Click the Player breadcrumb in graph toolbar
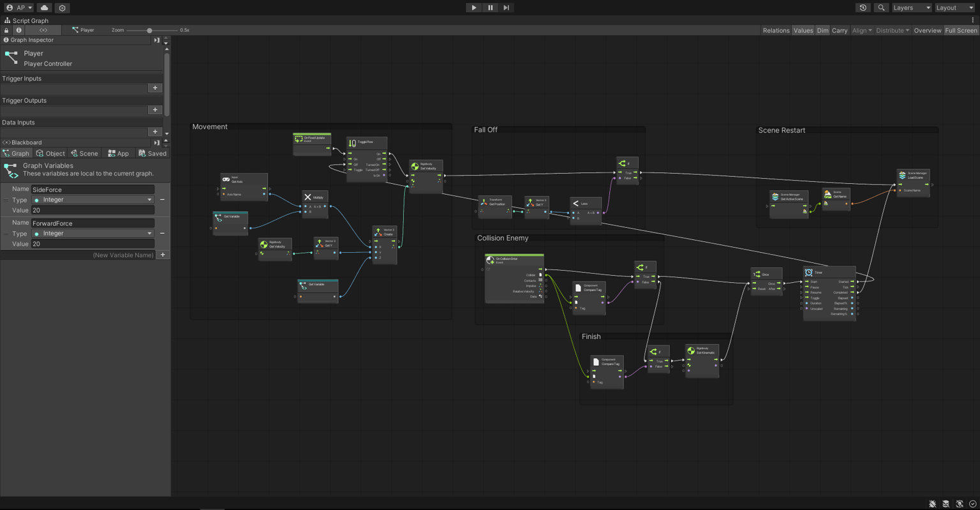Screen dimensions: 980x510 click(x=83, y=30)
